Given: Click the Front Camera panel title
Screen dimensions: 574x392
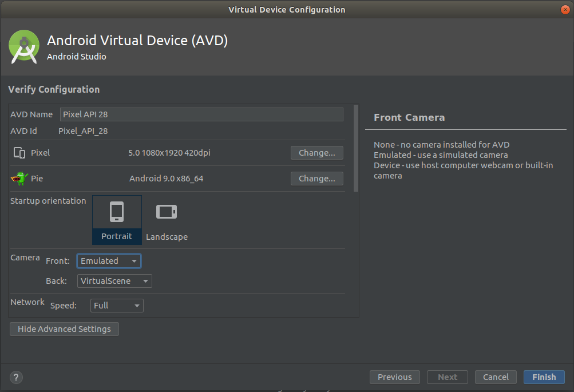Looking at the screenshot, I should [409, 117].
